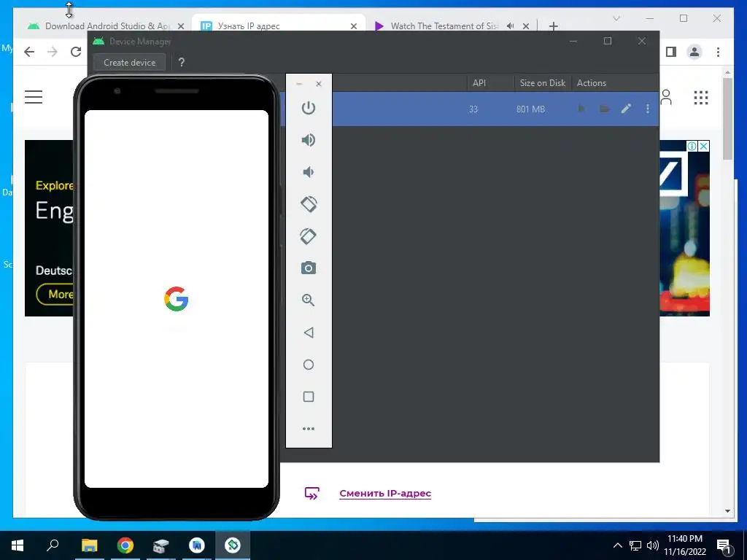Edit the virtual device pencil icon
Viewport: 747px width, 560px height.
pyautogui.click(x=626, y=109)
